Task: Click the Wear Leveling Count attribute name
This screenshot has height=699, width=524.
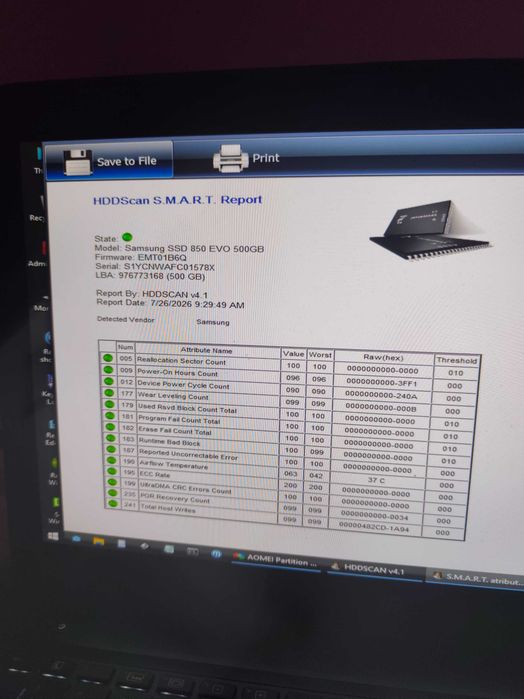Action: click(173, 395)
